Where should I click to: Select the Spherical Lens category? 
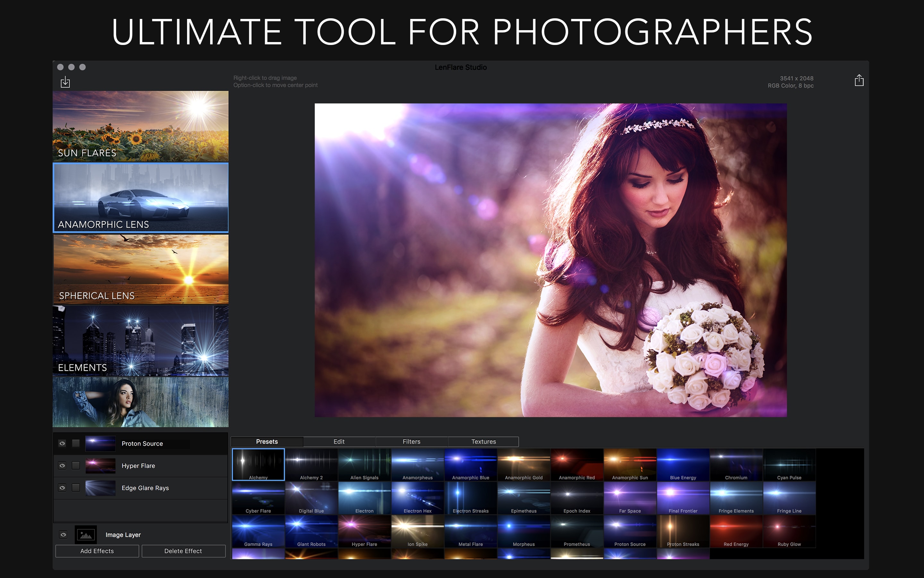[141, 269]
